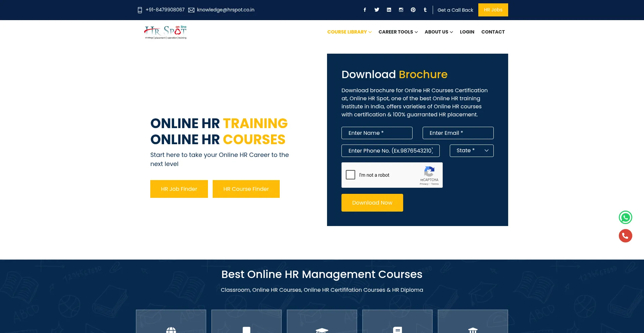The image size is (644, 333).
Task: Expand the About Us menu
Action: (438, 32)
